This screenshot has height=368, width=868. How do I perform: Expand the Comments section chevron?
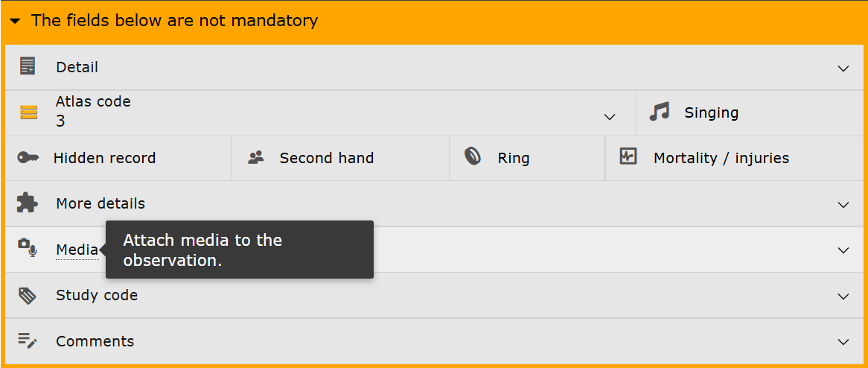[843, 342]
